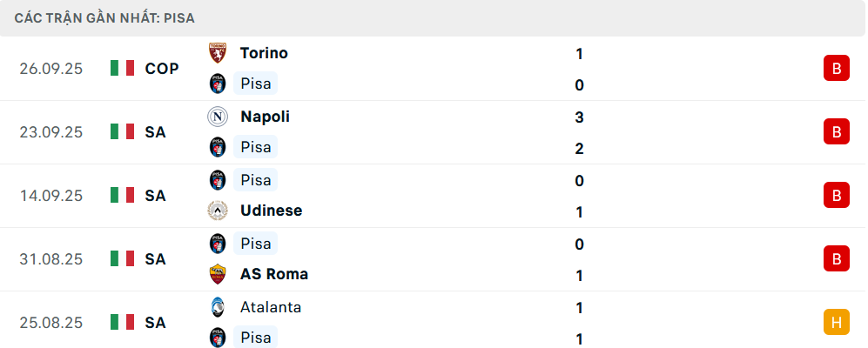
Task: Open the 23.09.25 match date
Action: (x=51, y=132)
